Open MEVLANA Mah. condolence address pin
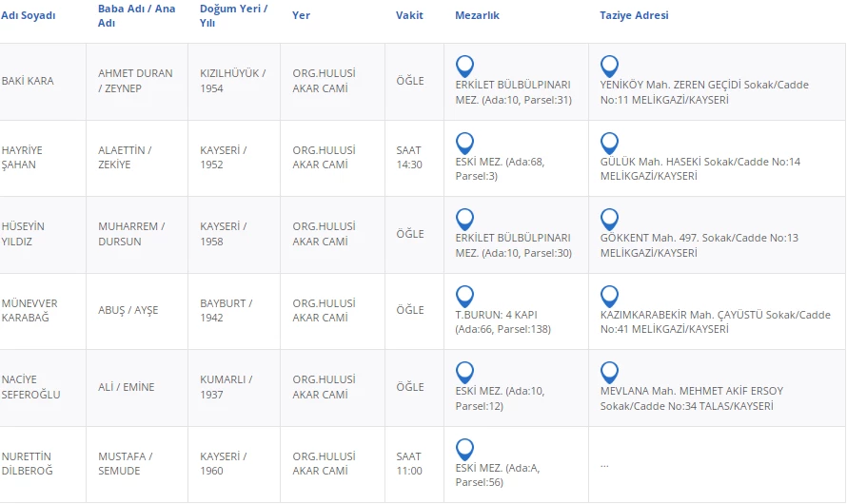The height and width of the screenshot is (504, 847). (x=610, y=373)
